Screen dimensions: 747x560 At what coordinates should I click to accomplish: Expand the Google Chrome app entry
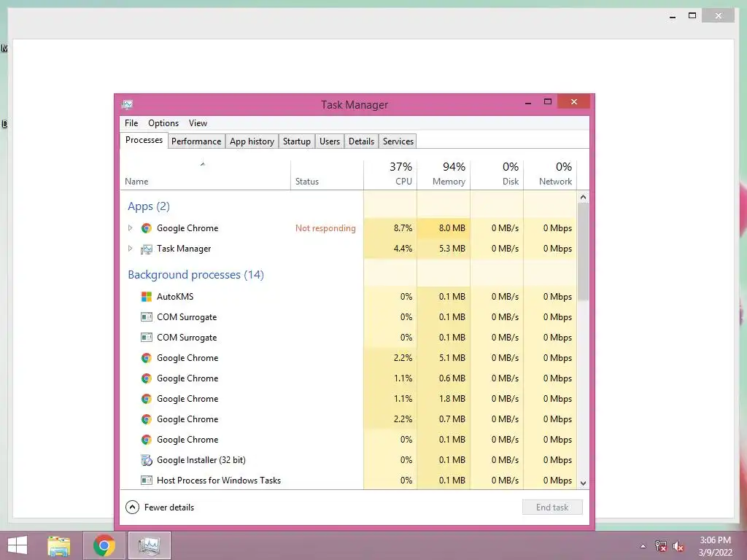click(130, 228)
